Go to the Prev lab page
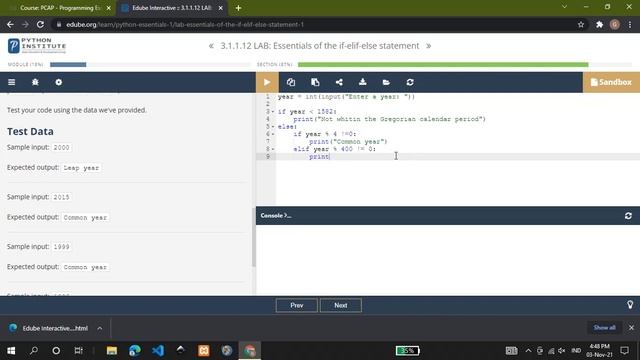The image size is (640, 360). point(296,305)
